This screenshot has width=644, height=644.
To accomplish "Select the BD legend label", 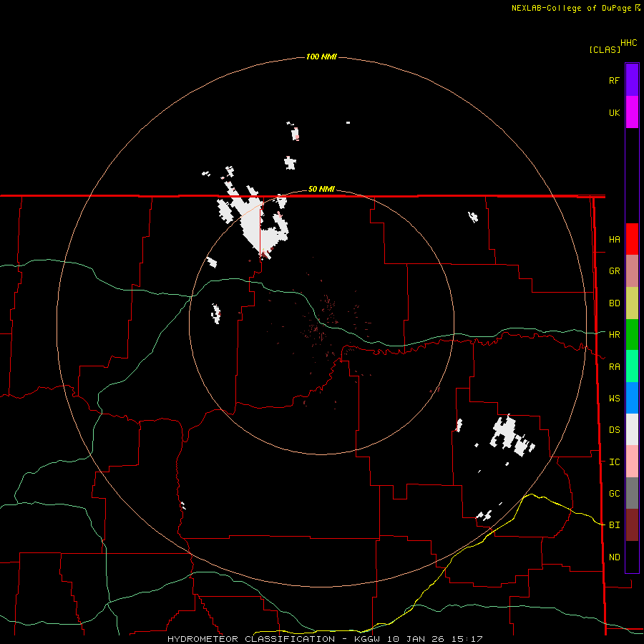I will coord(614,303).
